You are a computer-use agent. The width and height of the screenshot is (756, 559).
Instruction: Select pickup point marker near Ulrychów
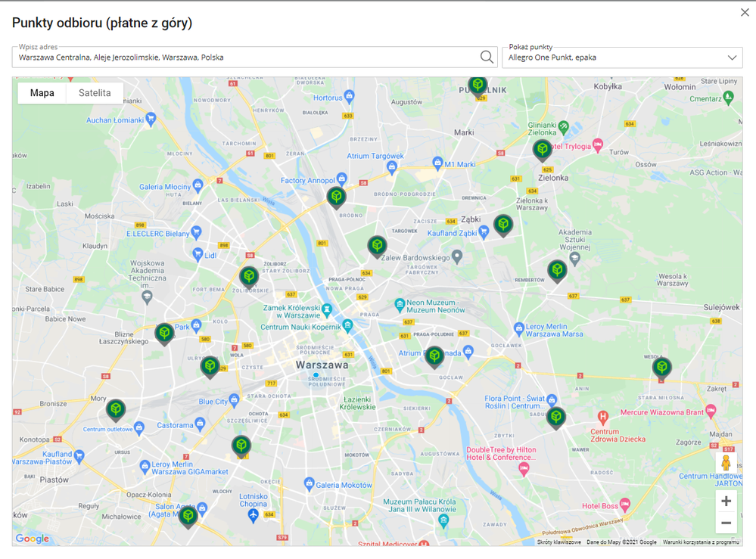(210, 367)
